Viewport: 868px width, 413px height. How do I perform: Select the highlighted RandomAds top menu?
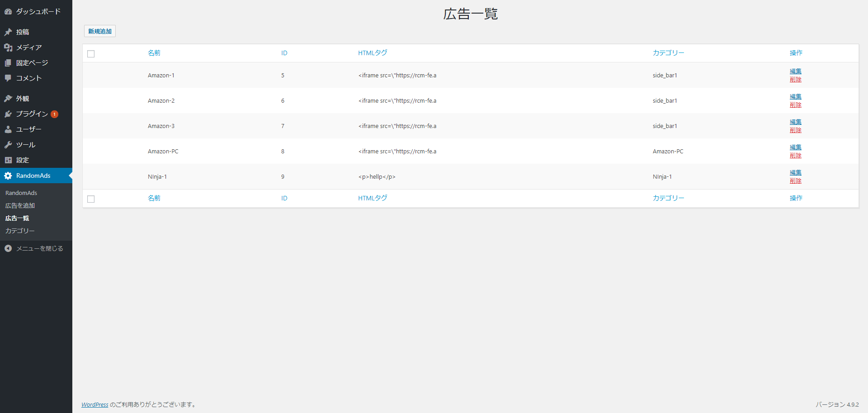36,176
